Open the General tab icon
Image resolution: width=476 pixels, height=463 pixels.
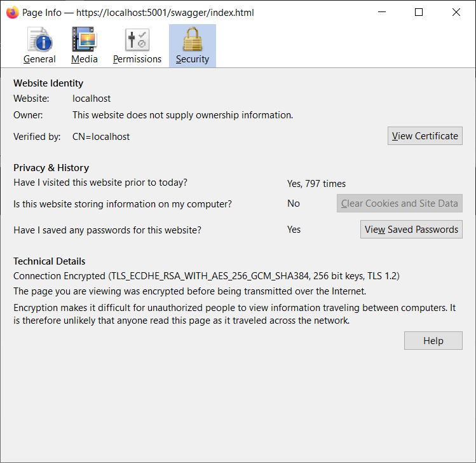[40, 39]
